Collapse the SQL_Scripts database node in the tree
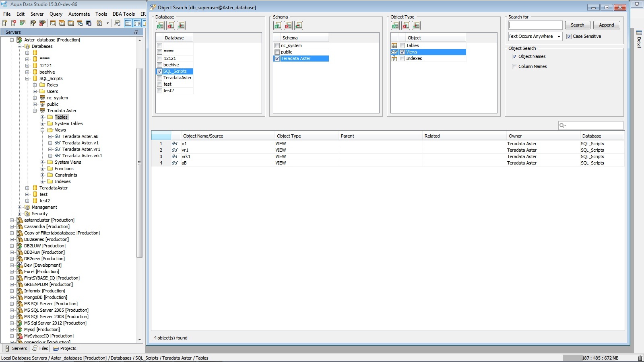This screenshot has height=362, width=644. [27, 78]
